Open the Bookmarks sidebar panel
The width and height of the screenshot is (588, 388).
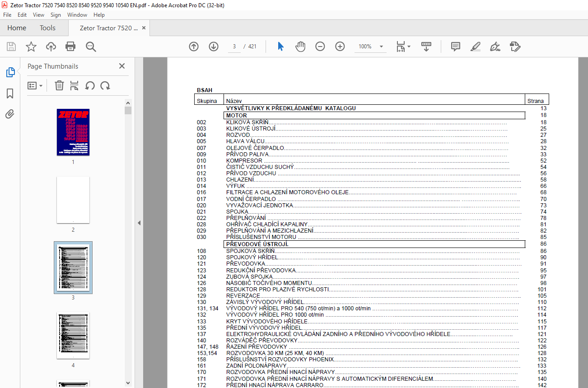point(10,93)
